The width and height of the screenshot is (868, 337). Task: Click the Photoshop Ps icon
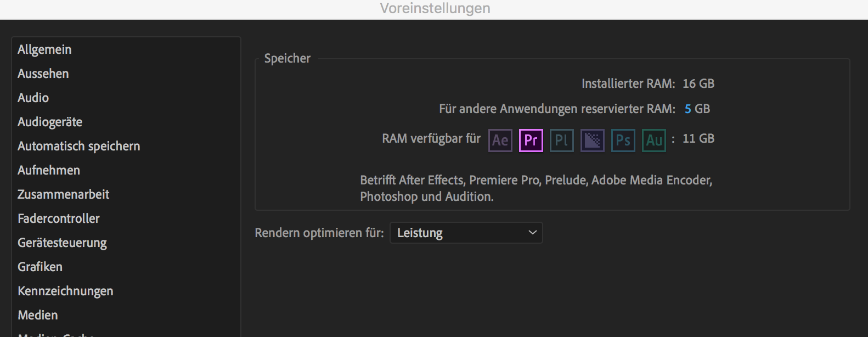pyautogui.click(x=623, y=141)
